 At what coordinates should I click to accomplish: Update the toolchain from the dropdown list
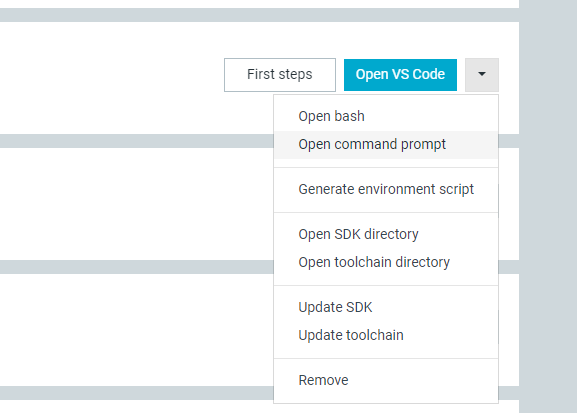[386, 335]
